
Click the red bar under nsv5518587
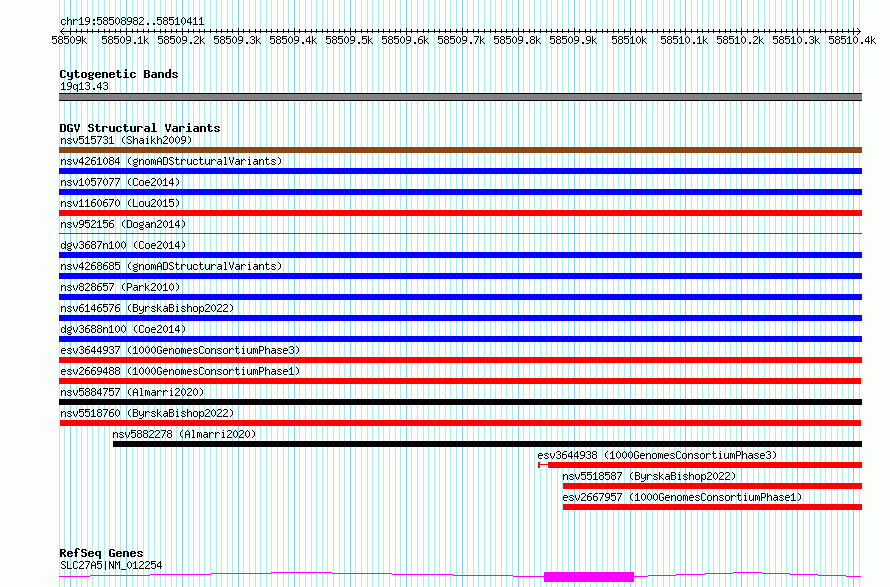click(x=712, y=486)
